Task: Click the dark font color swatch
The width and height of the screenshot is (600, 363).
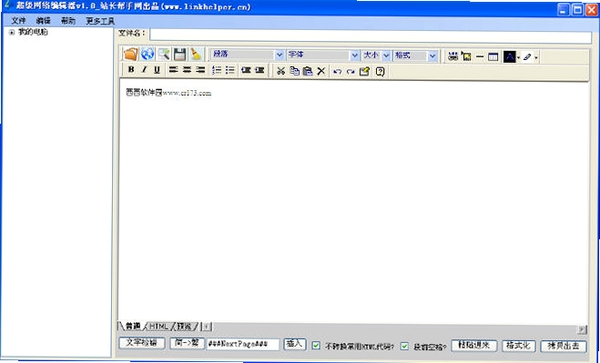Action: 509,57
